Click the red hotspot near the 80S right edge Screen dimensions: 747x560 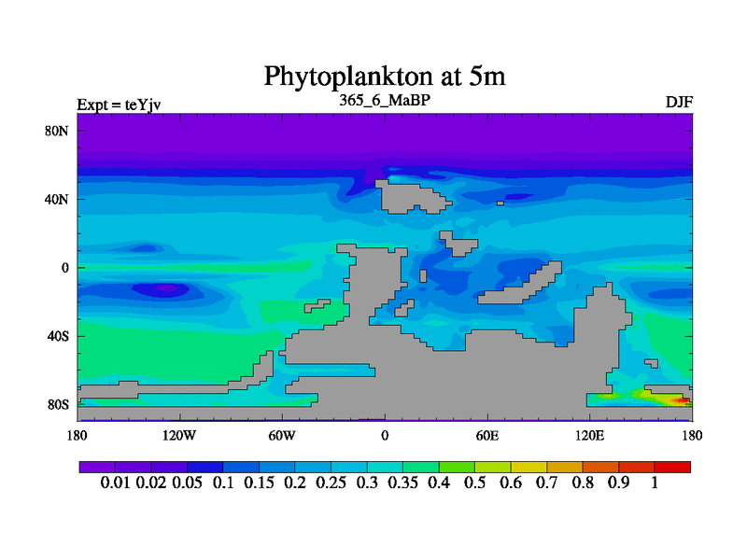tap(684, 400)
